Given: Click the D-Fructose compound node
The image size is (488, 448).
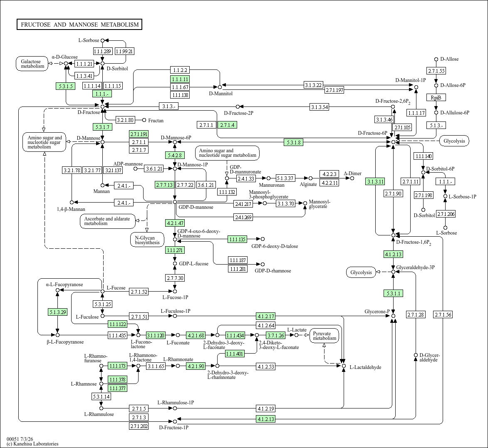Looking at the screenshot, I should 102,107.
